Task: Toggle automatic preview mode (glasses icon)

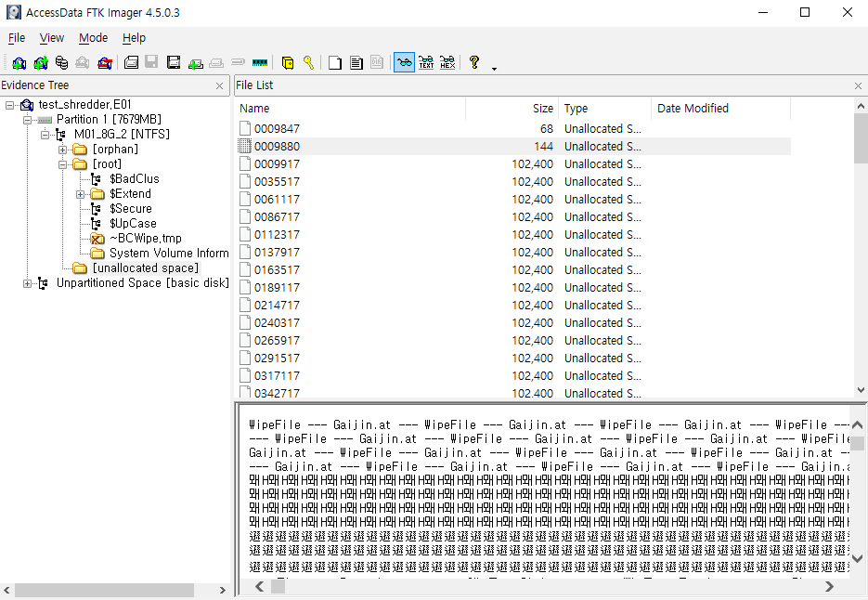Action: pos(404,62)
